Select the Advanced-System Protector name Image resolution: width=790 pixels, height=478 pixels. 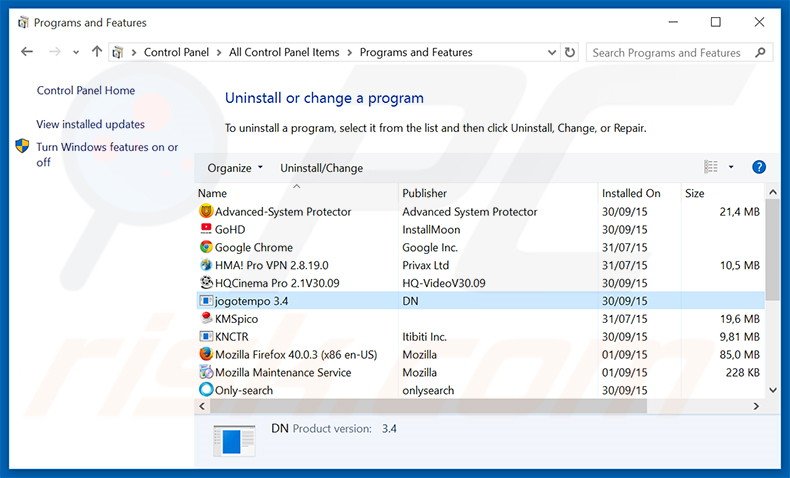pyautogui.click(x=283, y=212)
